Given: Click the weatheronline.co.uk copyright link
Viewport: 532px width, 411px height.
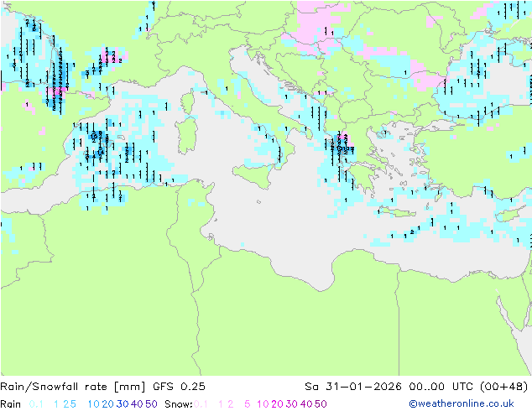Looking at the screenshot, I should point(461,403).
